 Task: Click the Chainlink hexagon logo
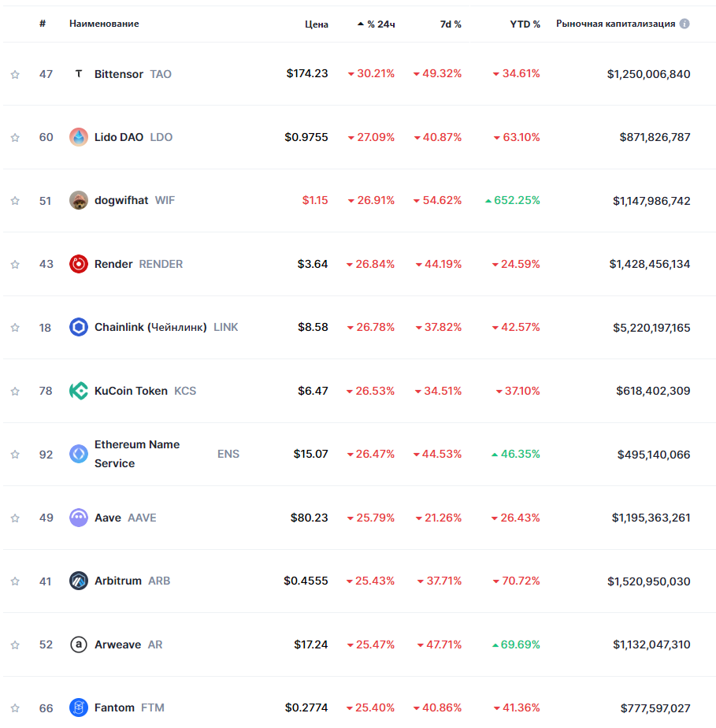tap(79, 327)
